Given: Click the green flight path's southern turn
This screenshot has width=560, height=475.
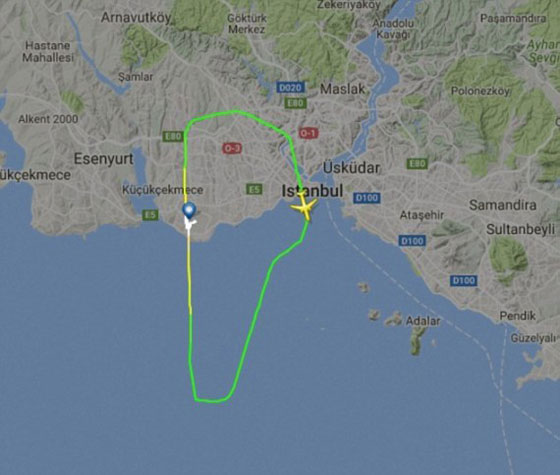Looking at the screenshot, I should (x=212, y=399).
